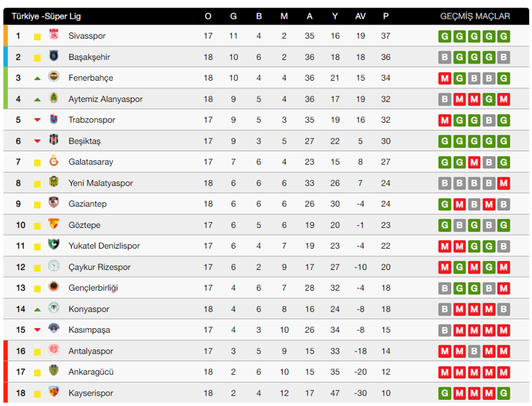Click Kayserispor's green G result badge
The width and height of the screenshot is (532, 406).
444,394
